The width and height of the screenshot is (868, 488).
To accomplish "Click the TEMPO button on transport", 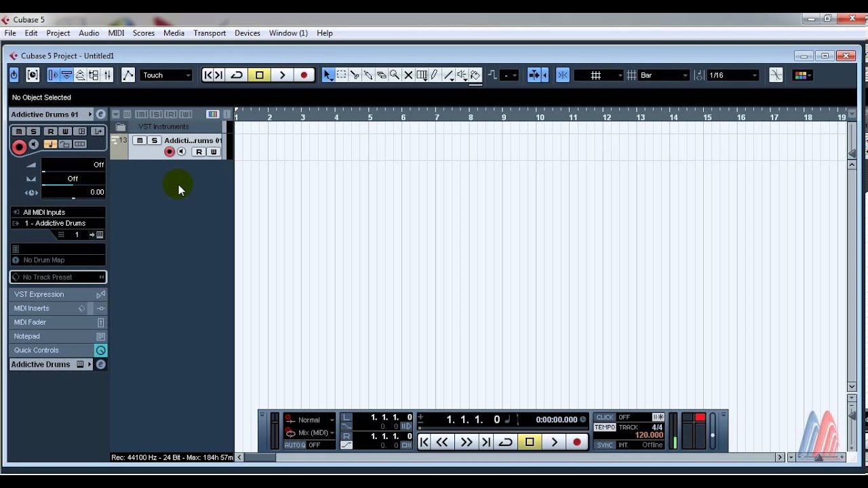I will point(605,428).
